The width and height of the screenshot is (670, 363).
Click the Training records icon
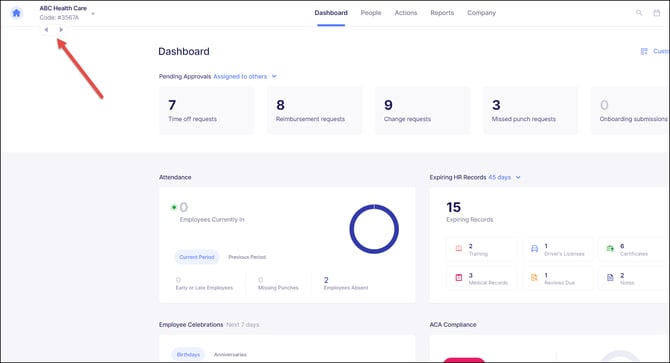point(458,249)
